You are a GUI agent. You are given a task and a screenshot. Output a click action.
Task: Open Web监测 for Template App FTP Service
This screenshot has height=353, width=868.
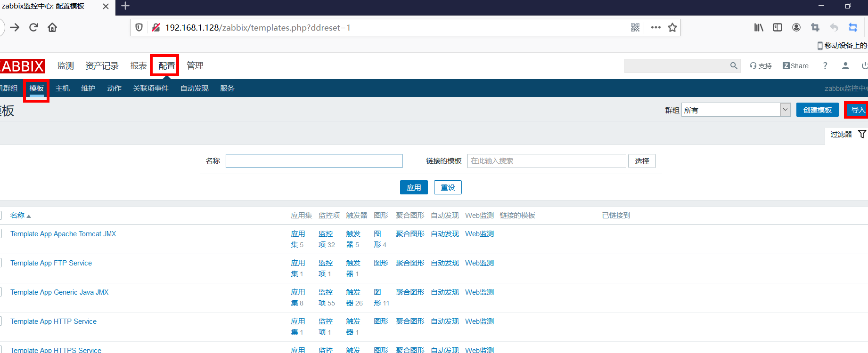coord(479,263)
